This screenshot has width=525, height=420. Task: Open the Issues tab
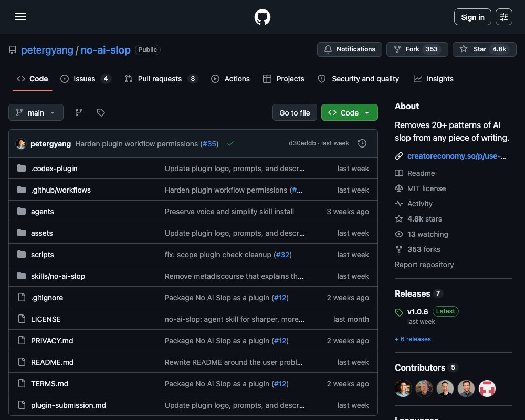(86, 79)
